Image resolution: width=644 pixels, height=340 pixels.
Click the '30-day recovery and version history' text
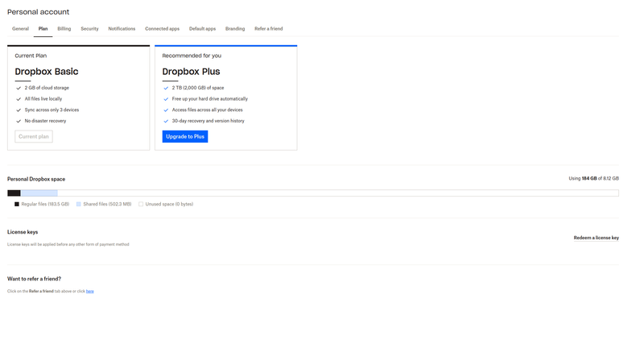click(208, 121)
